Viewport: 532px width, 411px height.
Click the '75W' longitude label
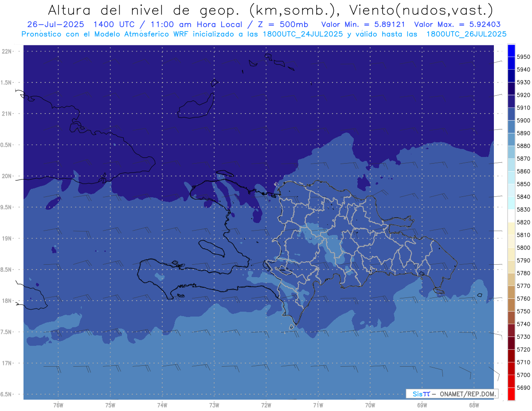[x=110, y=406]
